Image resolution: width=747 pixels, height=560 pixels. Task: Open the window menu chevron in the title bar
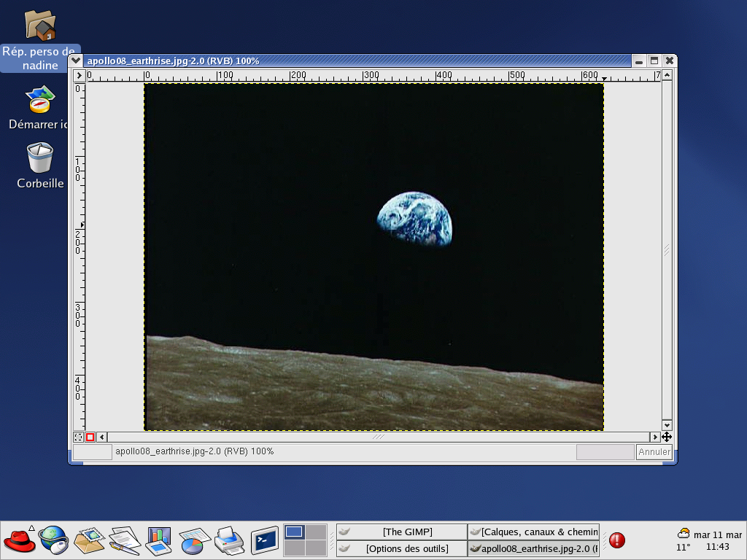coord(76,61)
